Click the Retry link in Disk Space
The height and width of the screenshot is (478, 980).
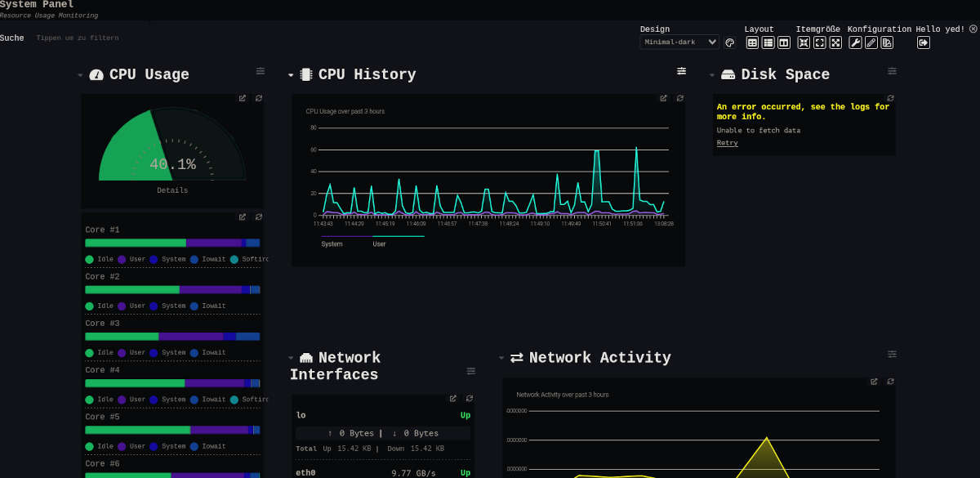coord(727,143)
